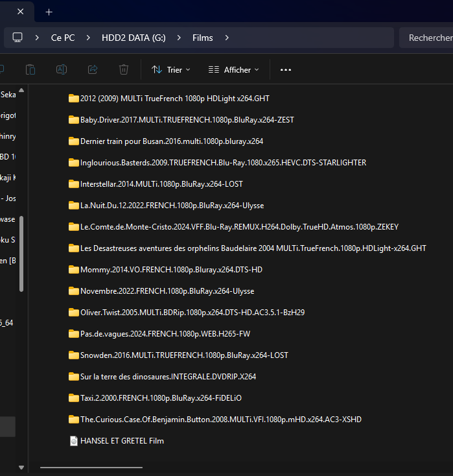Select Novembre.2022.FRENCH folder name

coord(167,291)
